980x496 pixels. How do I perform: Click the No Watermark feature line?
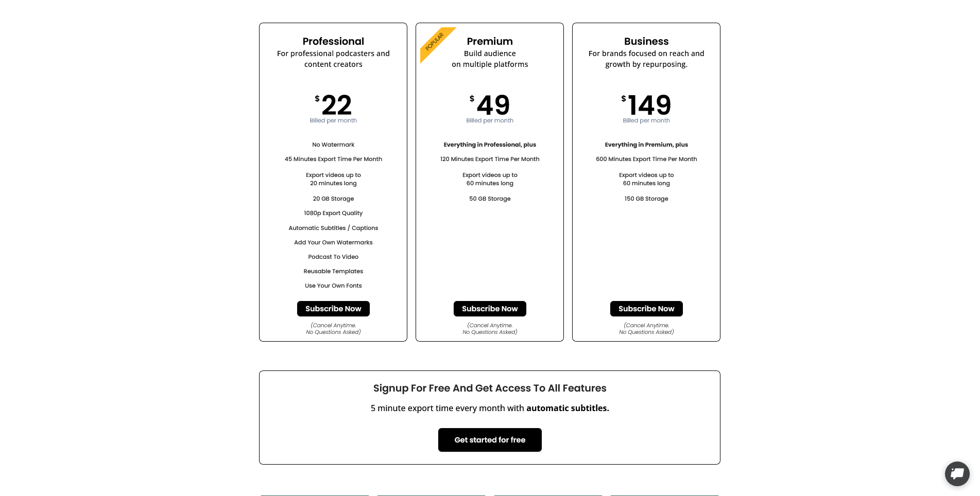click(333, 145)
